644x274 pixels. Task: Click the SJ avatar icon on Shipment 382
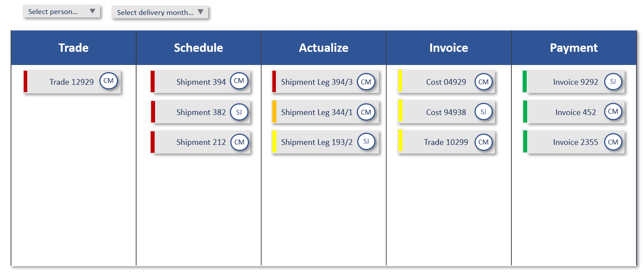[x=239, y=112]
